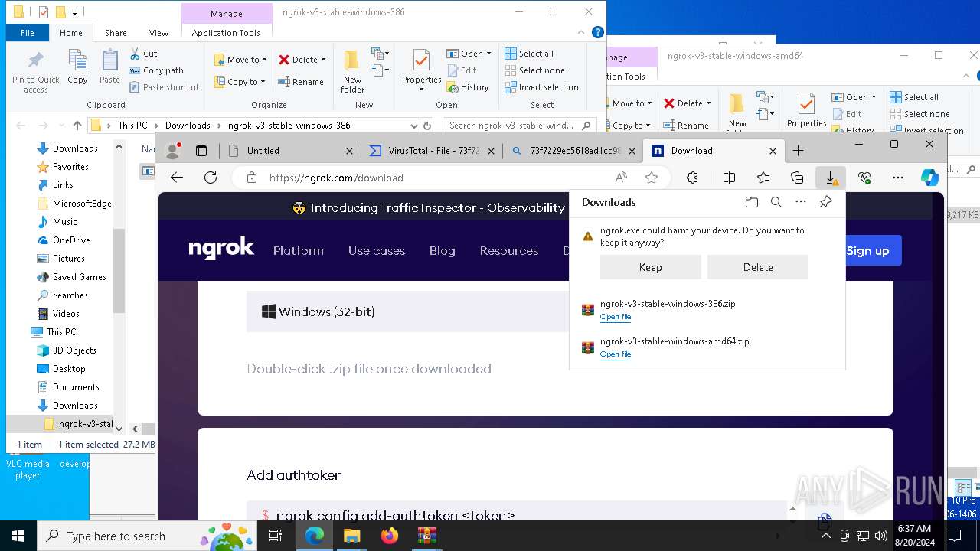Viewport: 980px width, 551px height.
Task: Click Rename in the Organize group
Action: [301, 82]
